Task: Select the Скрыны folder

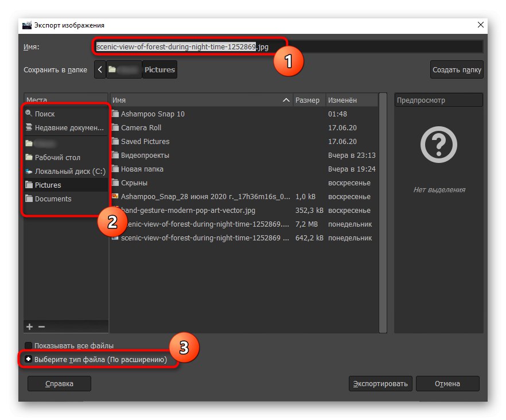Action: coord(244,182)
